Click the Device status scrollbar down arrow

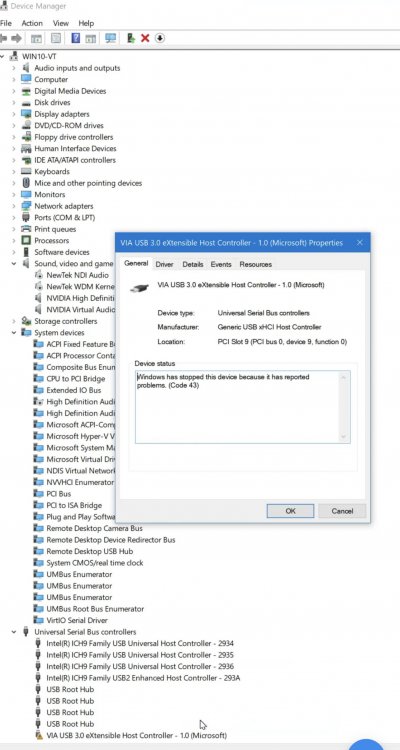(344, 437)
